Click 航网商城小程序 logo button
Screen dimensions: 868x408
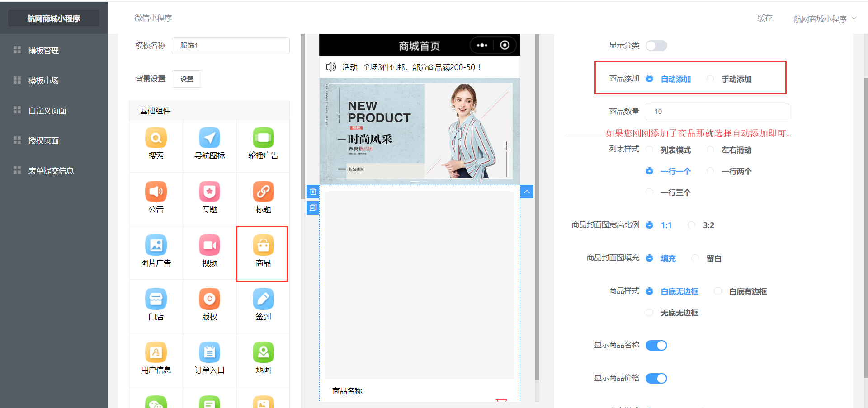[x=54, y=18]
